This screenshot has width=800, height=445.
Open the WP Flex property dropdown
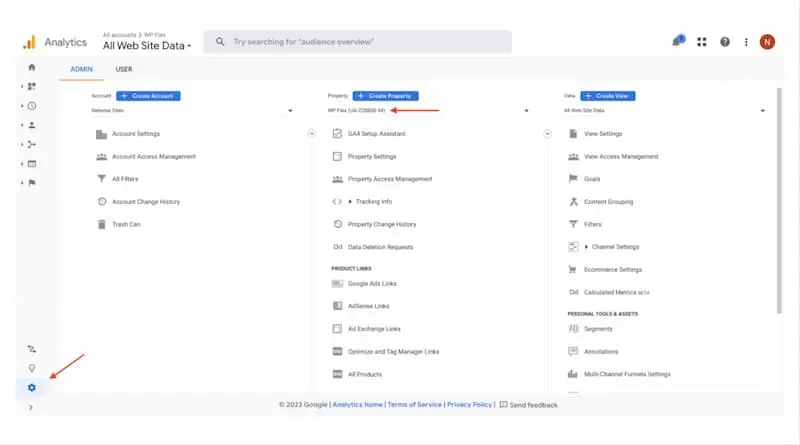click(x=427, y=111)
